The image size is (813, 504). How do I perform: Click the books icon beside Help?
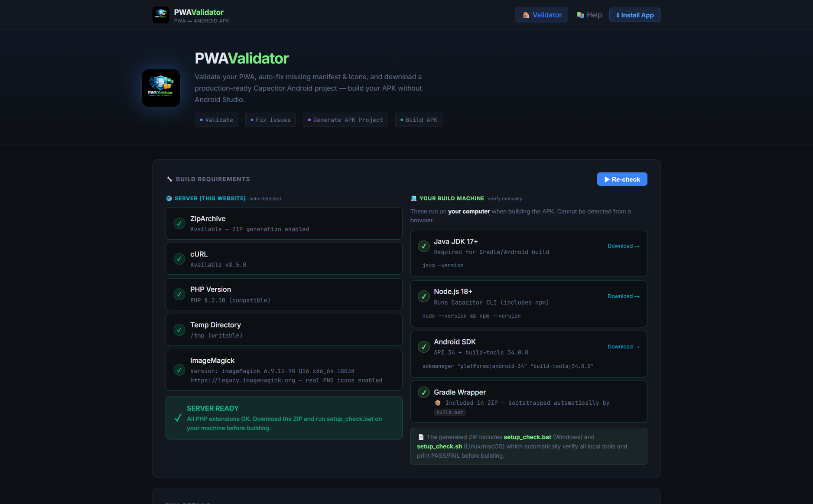coord(580,15)
